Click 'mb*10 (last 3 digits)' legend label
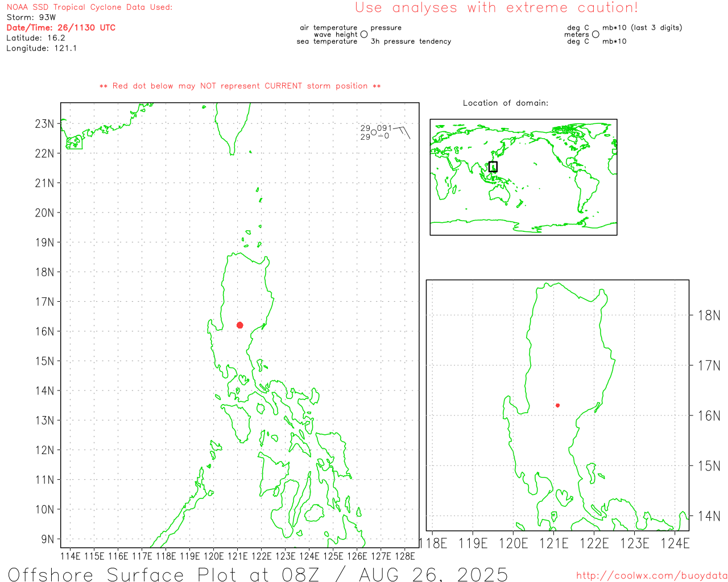The width and height of the screenshot is (728, 582). click(642, 28)
